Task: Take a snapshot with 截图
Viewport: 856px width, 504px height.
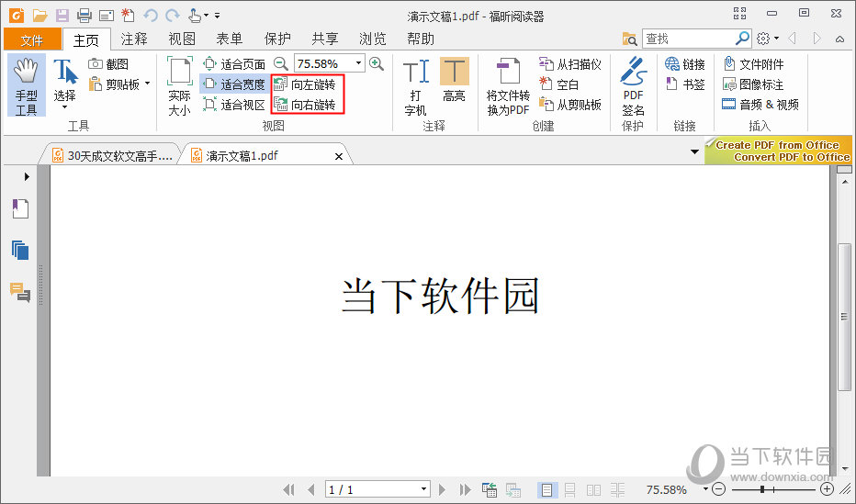Action: coord(108,64)
